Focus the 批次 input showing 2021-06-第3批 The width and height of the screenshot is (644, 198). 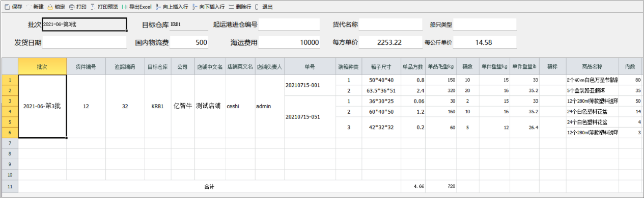tap(84, 24)
